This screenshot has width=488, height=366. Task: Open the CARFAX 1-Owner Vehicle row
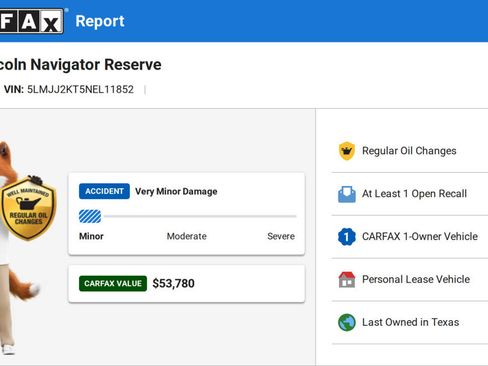pos(410,237)
